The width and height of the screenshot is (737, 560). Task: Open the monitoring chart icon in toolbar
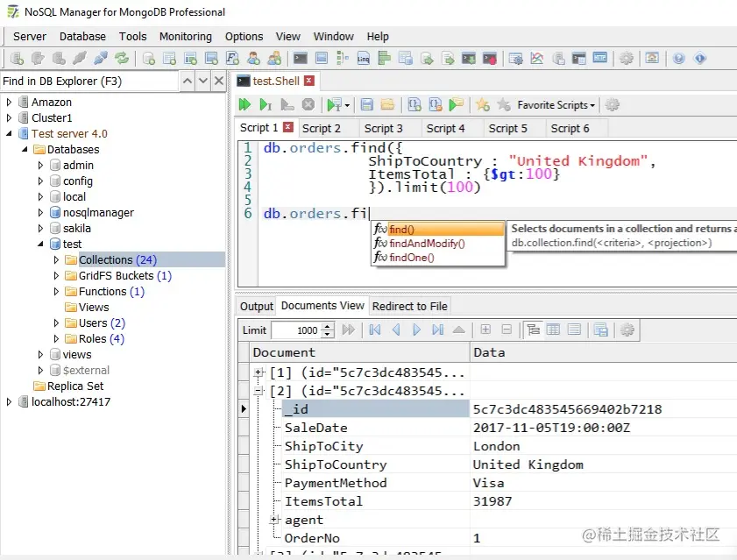[537, 59]
